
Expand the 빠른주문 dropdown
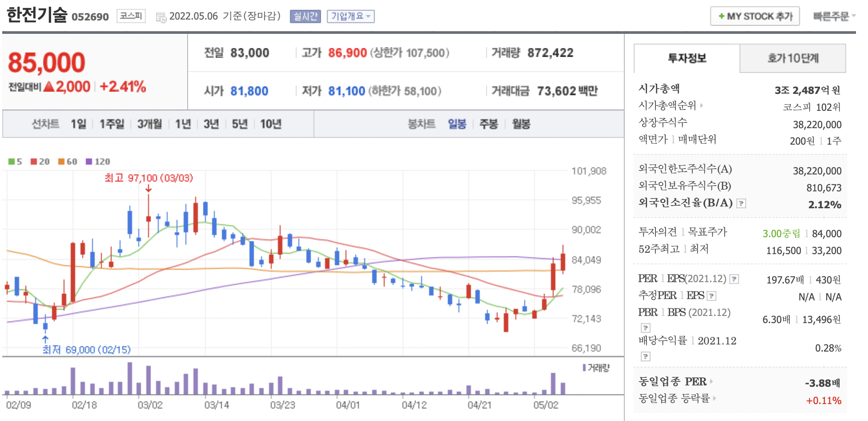[834, 16]
